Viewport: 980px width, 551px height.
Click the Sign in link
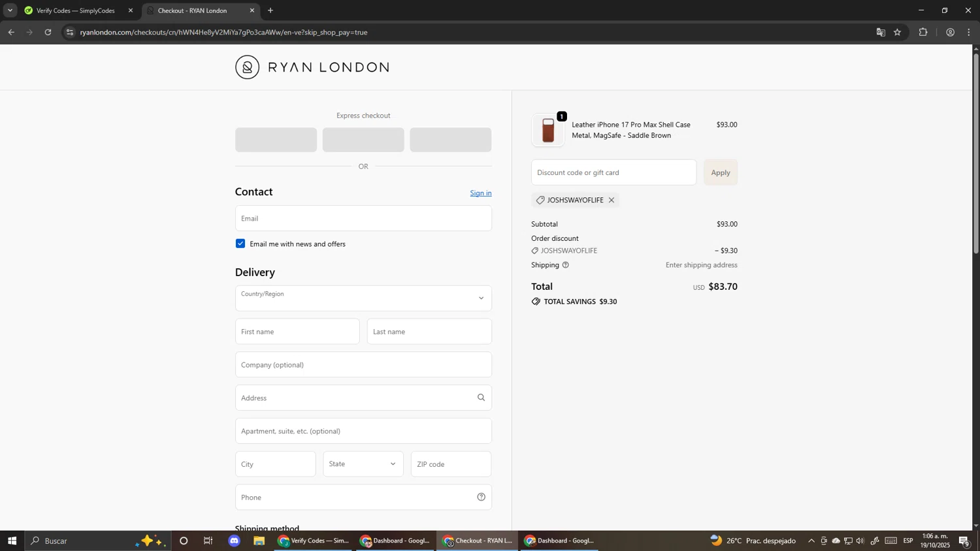[481, 193]
